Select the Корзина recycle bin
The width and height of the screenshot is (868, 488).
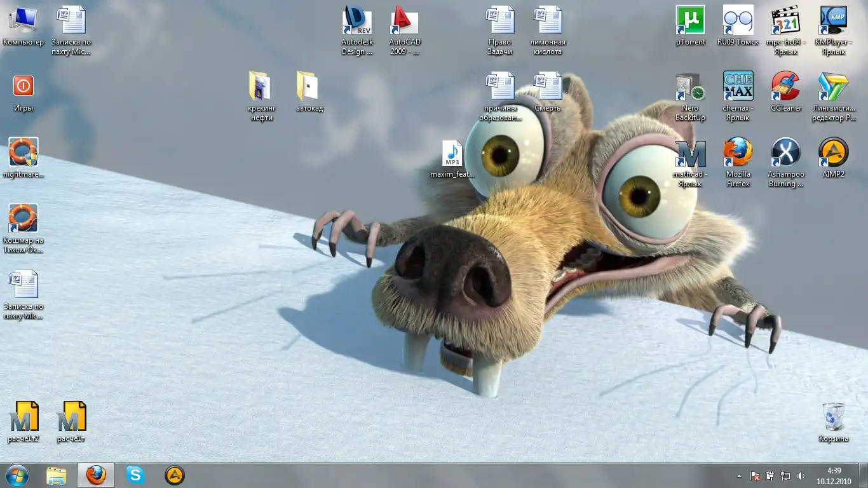coord(833,417)
